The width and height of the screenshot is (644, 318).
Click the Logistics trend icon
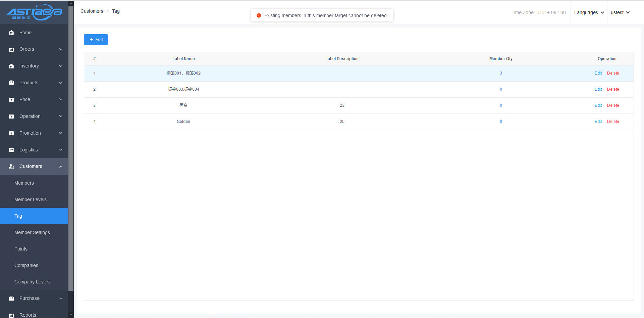click(x=11, y=150)
